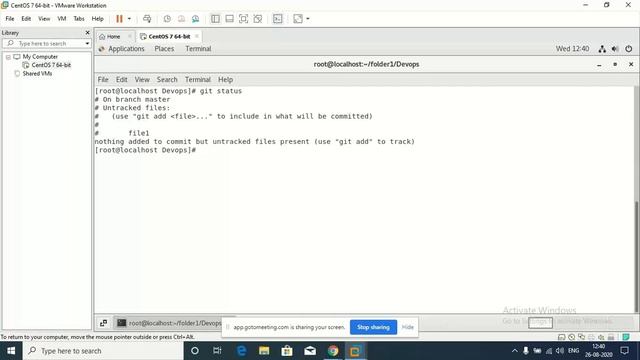Click the network adapter status icon
Image resolution: width=640 pixels, height=360 pixels.
click(x=581, y=337)
